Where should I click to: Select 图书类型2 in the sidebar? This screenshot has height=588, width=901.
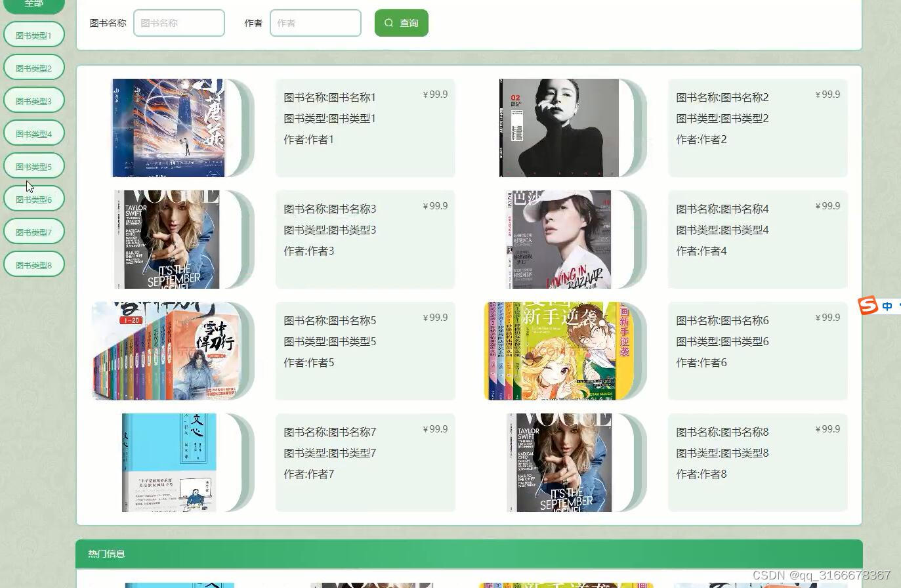(33, 67)
